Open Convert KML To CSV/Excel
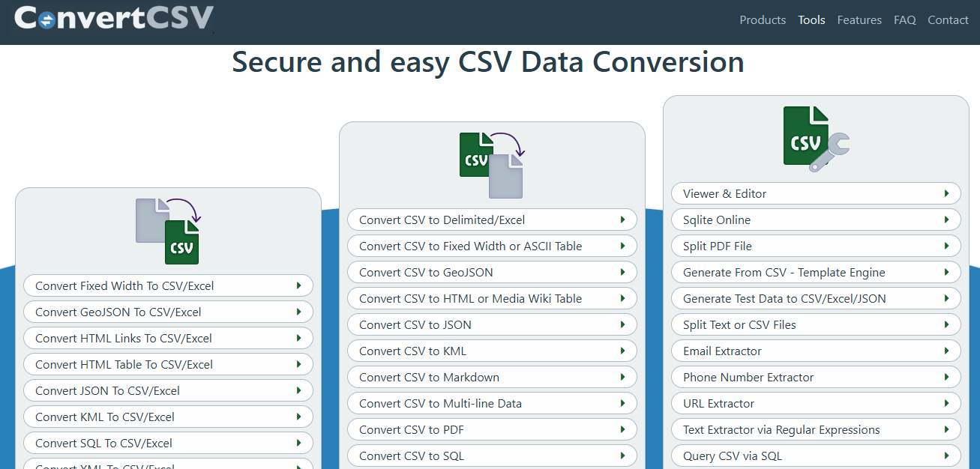The height and width of the screenshot is (469, 980). click(168, 417)
